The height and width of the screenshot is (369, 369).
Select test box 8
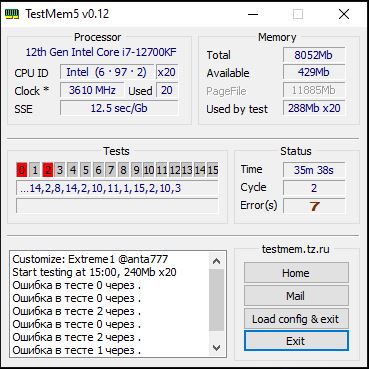point(123,170)
